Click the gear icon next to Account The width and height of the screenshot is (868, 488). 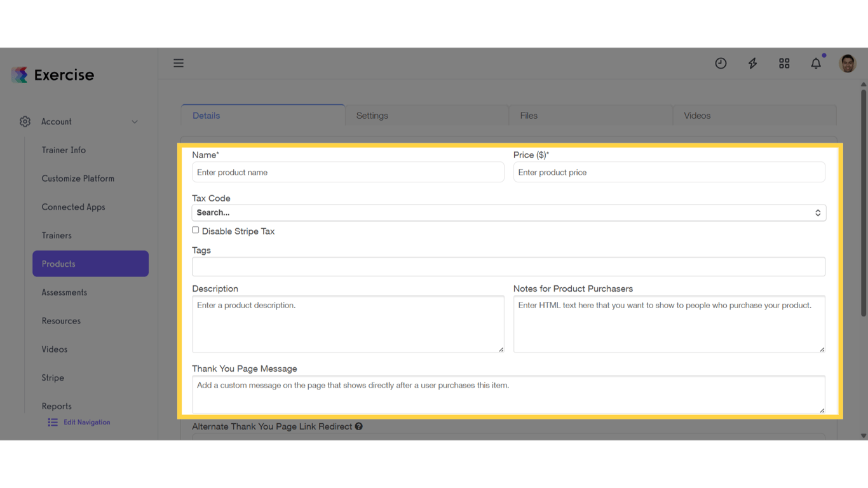click(x=25, y=121)
